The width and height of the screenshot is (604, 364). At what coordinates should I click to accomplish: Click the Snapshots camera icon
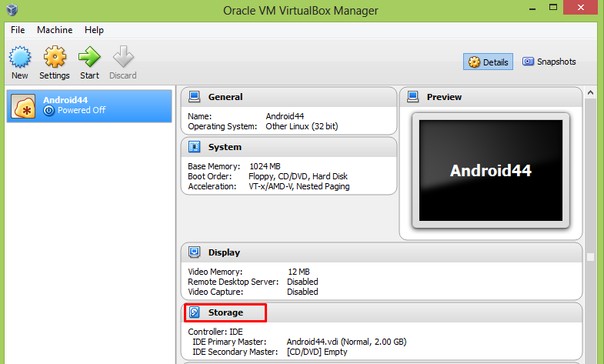click(528, 62)
